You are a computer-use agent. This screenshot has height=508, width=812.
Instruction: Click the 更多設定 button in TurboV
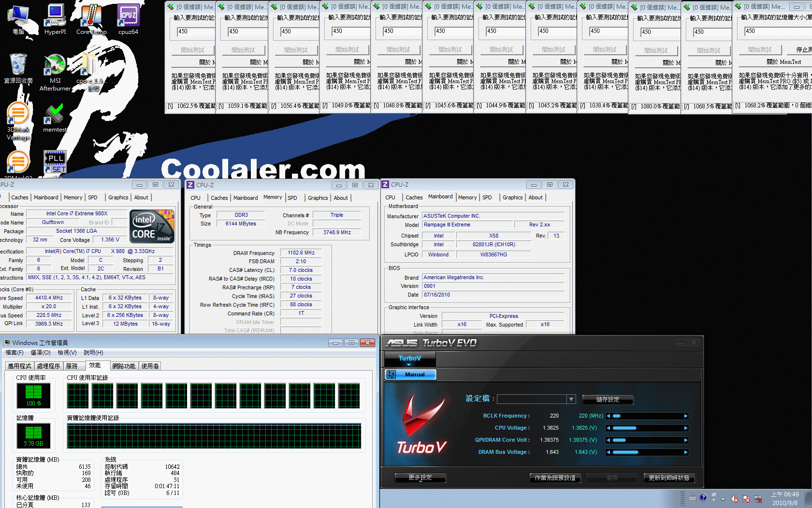pyautogui.click(x=420, y=478)
